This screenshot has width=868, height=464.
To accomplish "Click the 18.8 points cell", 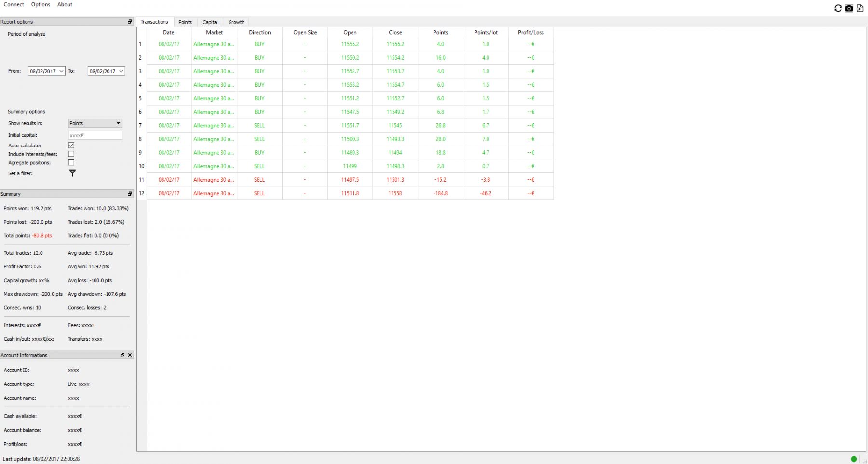I will (x=440, y=152).
